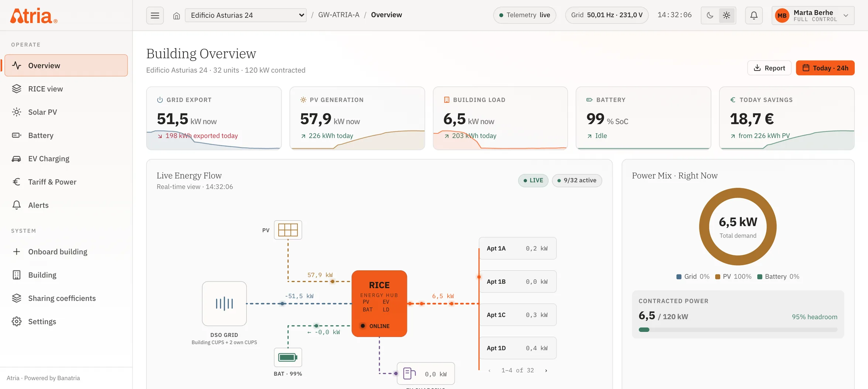Open notifications bell in top bar
This screenshot has height=389, width=868.
click(754, 16)
